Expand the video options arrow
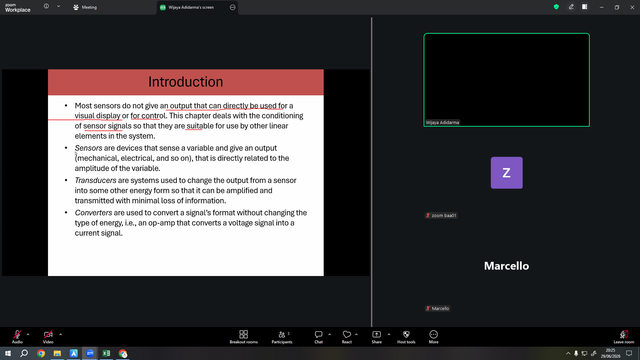The height and width of the screenshot is (360, 640). tap(60, 334)
